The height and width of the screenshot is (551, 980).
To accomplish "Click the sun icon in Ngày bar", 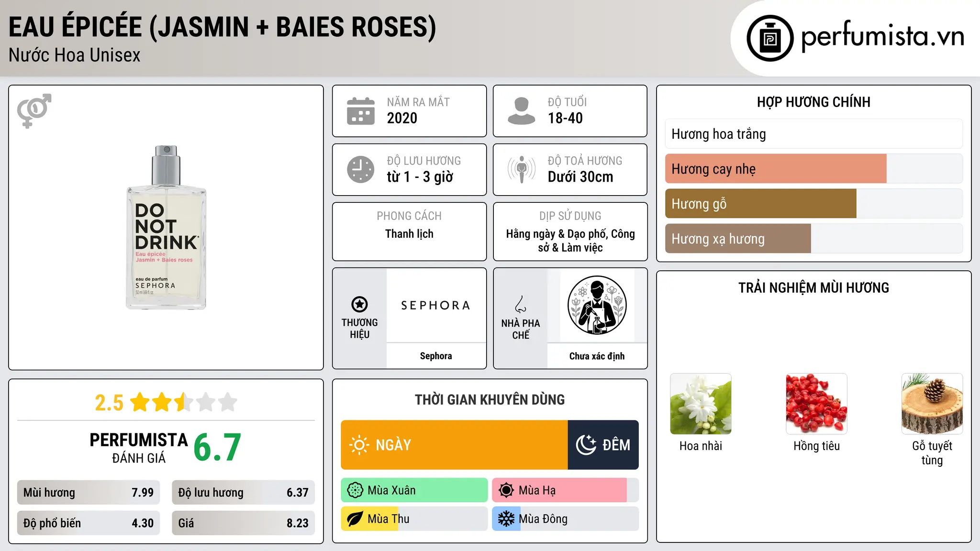I will [x=359, y=445].
